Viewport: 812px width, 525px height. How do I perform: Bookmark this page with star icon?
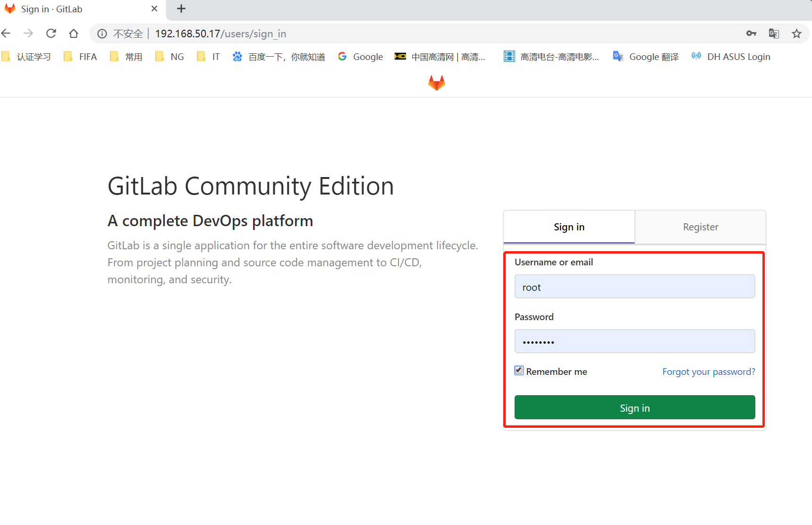[x=797, y=34]
